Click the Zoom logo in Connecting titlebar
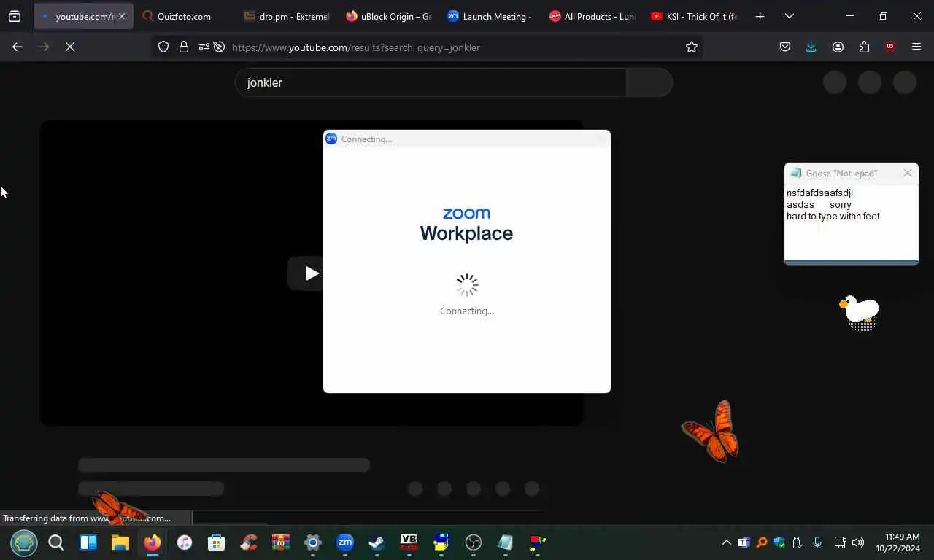Viewport: 934px width, 560px height. click(x=331, y=139)
